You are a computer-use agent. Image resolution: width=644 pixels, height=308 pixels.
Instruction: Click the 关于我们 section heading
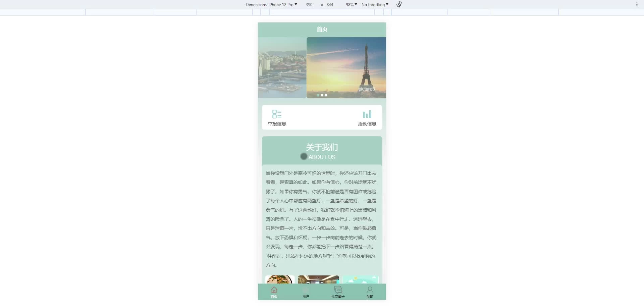[322, 147]
